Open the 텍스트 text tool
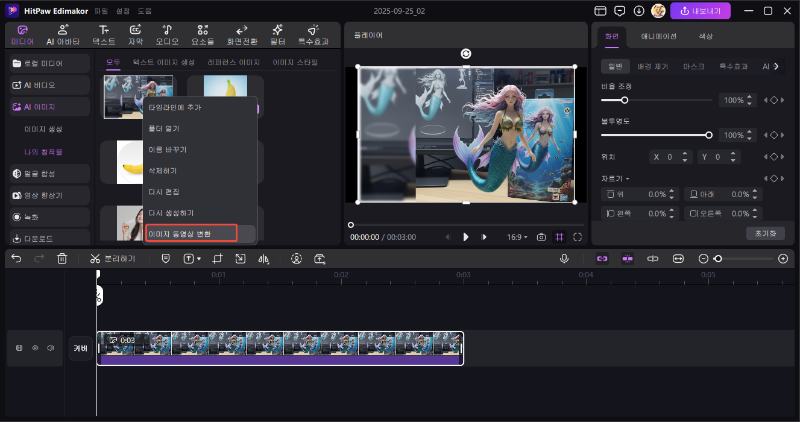Screen dimensions: 800x422 (104, 35)
